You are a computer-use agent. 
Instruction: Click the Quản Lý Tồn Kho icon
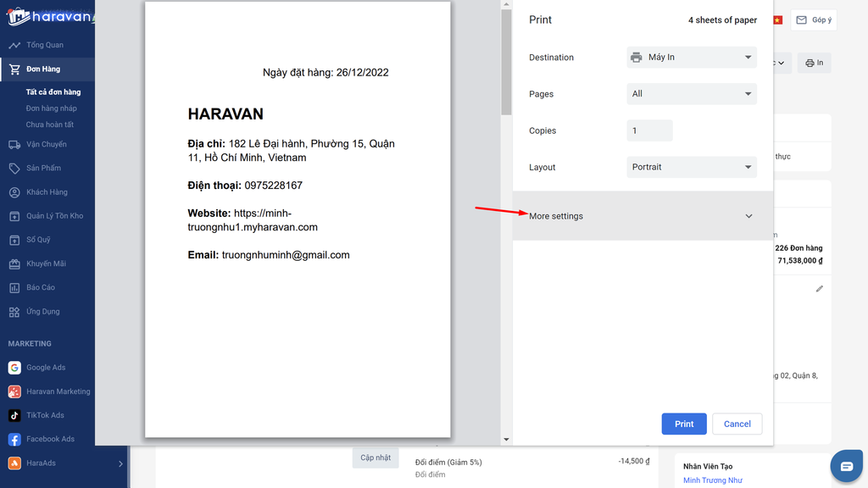[x=14, y=216]
